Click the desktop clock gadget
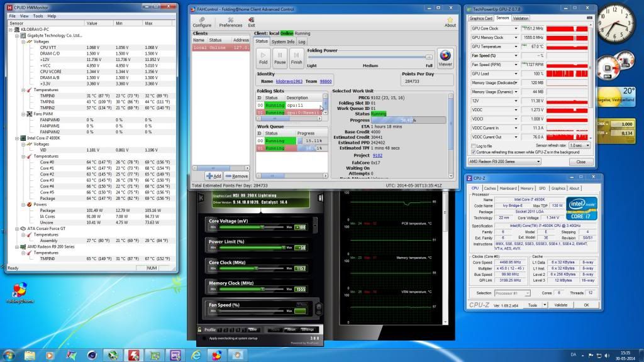 click(x=616, y=24)
